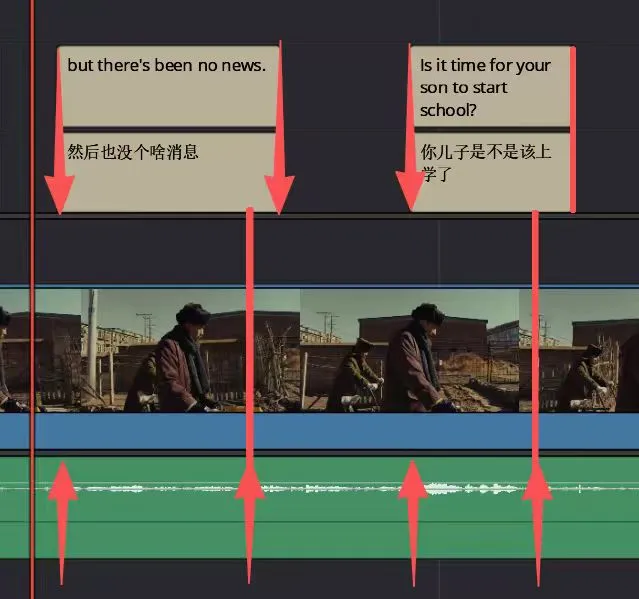639x599 pixels.
Task: Select the green audio waveform track clip
Action: 320,508
